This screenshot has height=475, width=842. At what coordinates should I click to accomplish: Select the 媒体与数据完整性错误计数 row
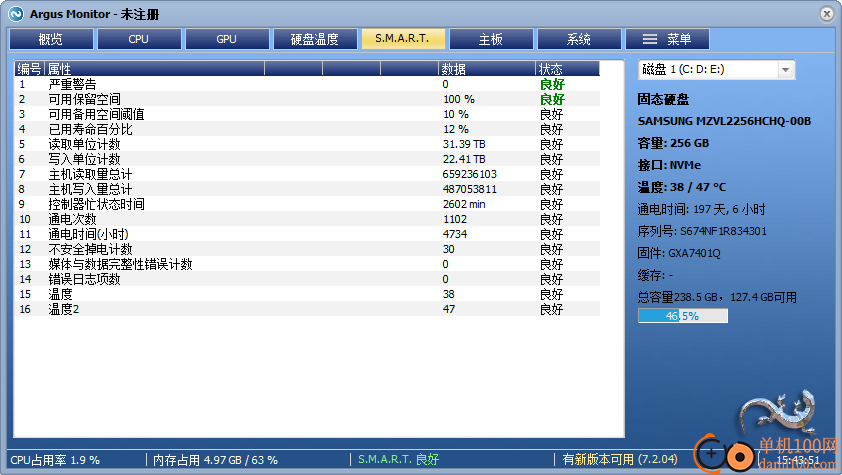click(x=307, y=265)
